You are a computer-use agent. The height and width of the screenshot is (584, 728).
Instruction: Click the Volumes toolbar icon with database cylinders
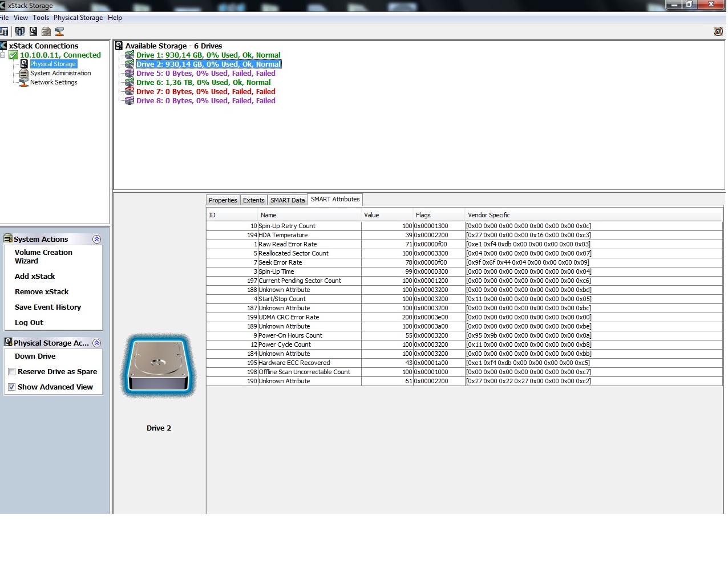(20, 31)
